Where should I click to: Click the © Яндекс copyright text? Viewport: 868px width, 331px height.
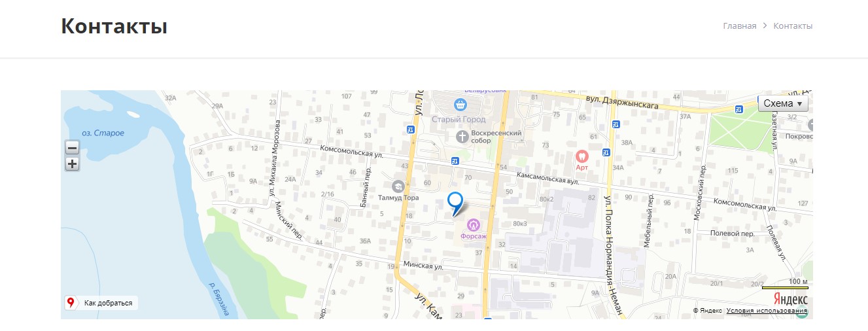708,311
